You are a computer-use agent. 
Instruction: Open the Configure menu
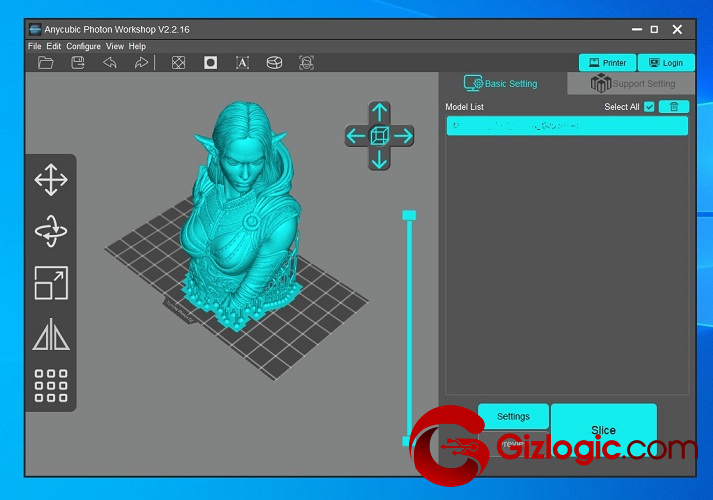84,46
